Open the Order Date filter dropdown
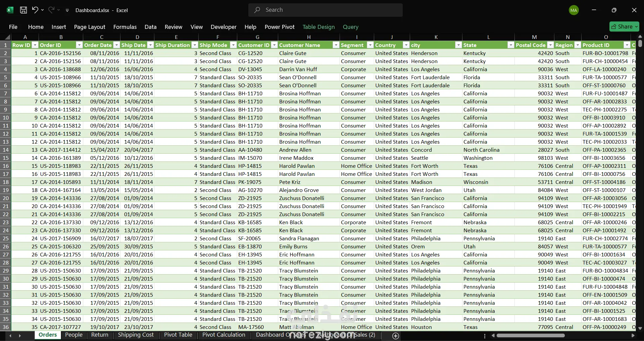Screen dimensions: 644x341 [116, 45]
